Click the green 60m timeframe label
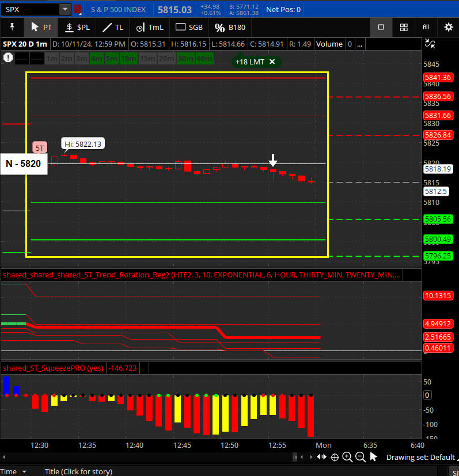Screen dimensions: 459x476 click(x=204, y=59)
